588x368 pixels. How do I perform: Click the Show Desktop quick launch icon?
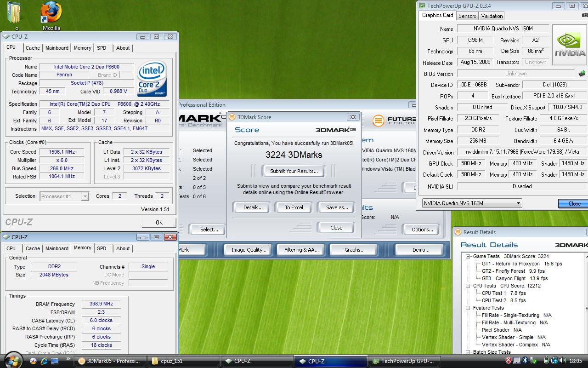(55, 361)
